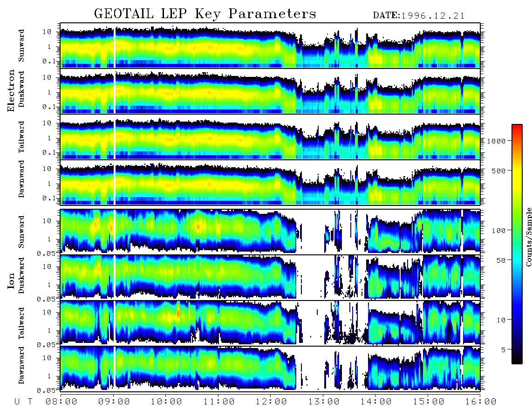Click the title GEOTAIL LEP Key Parameters

(x=205, y=14)
